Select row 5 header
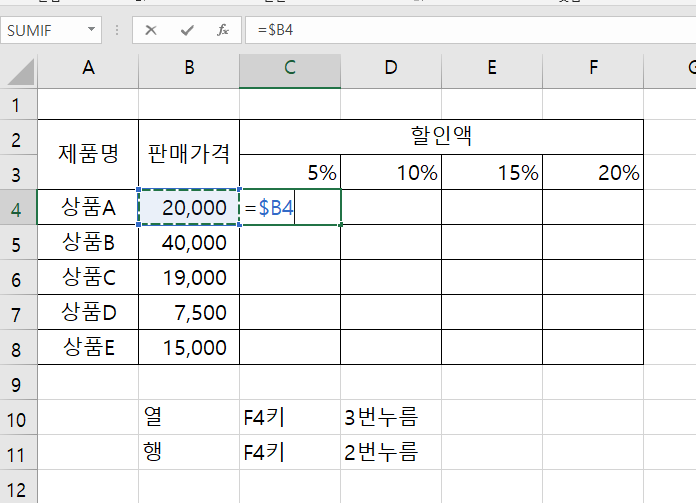This screenshot has height=503, width=696. 18,244
